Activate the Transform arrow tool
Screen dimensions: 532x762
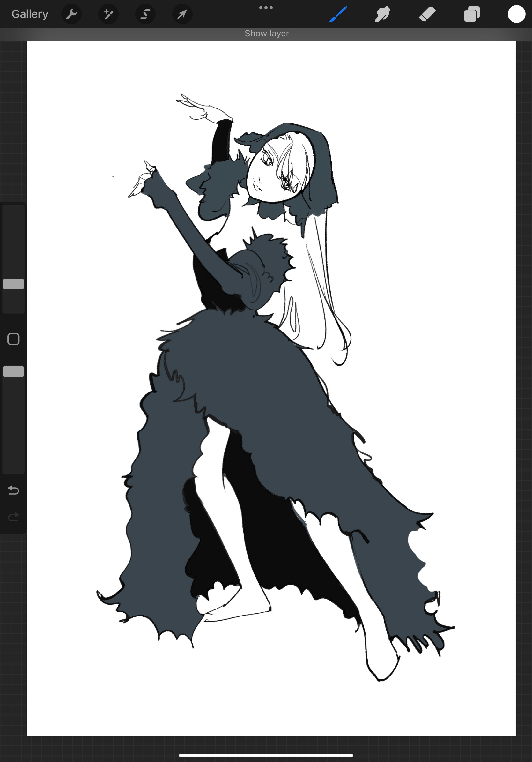(x=182, y=14)
